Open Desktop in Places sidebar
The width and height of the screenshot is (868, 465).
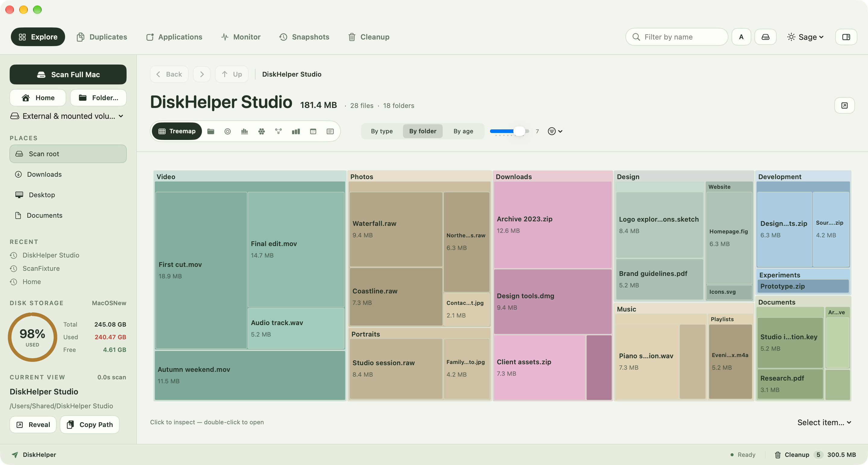tap(68, 195)
